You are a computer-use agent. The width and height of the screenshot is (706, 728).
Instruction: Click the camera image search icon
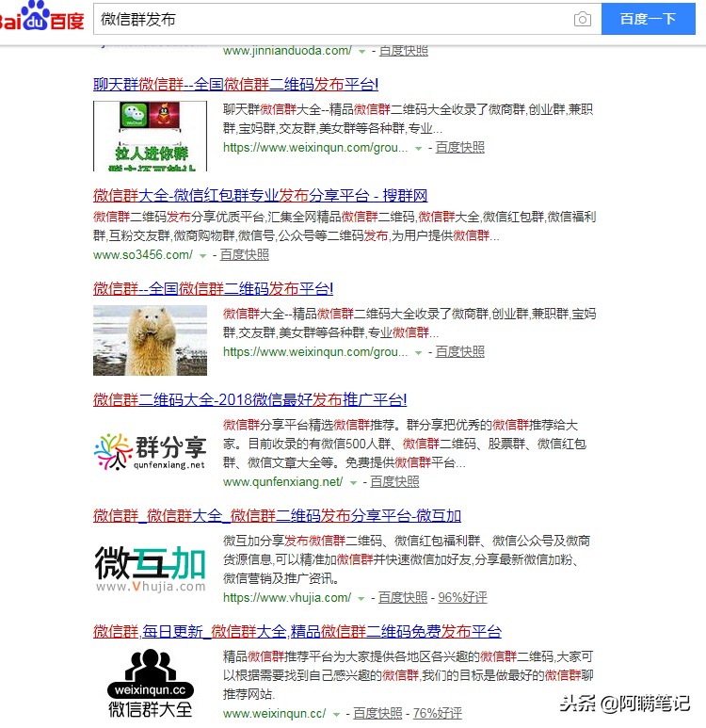click(x=582, y=19)
